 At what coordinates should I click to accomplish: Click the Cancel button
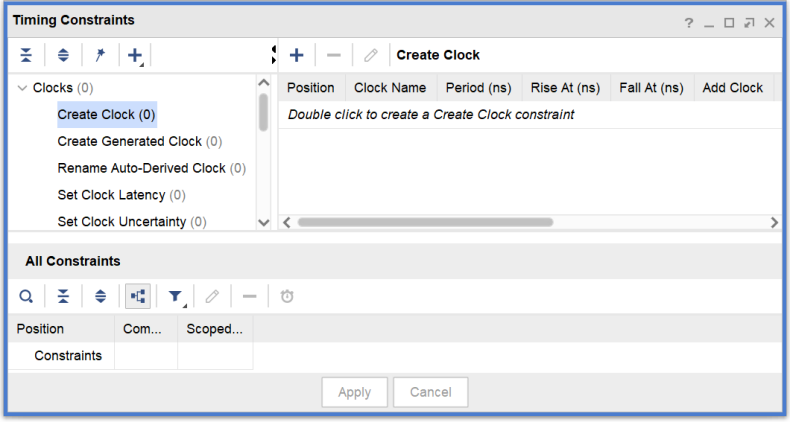430,392
